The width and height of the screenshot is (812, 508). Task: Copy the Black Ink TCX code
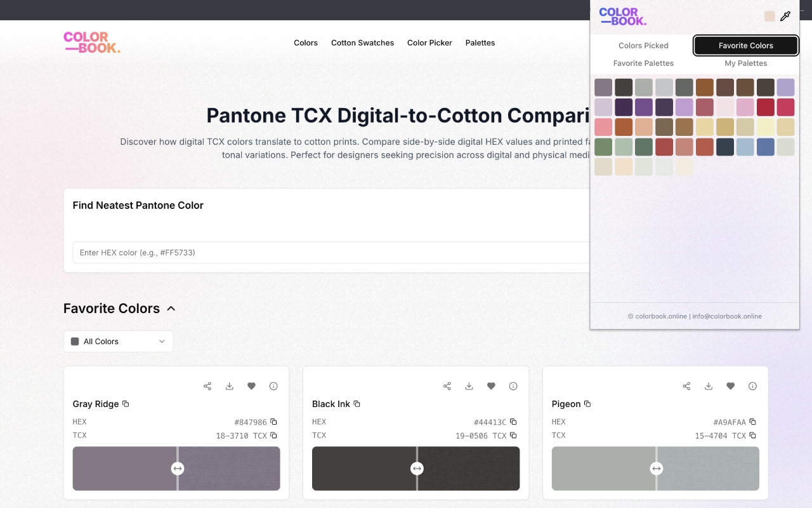(513, 436)
